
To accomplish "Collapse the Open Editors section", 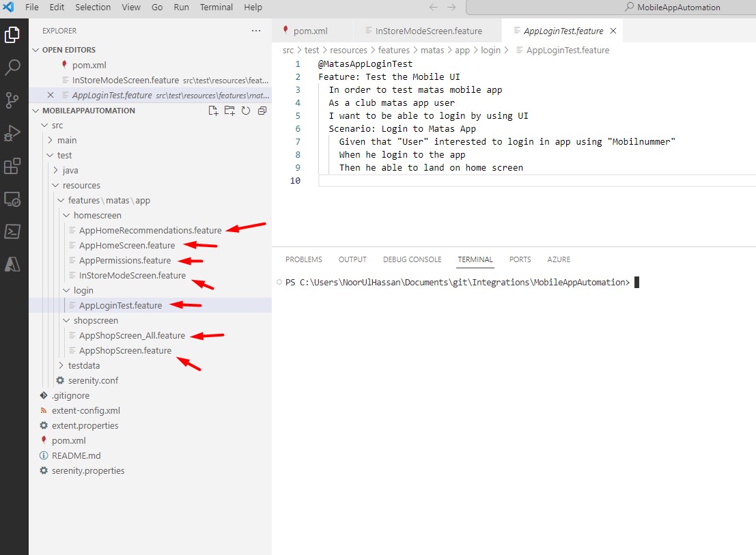I will pyautogui.click(x=36, y=50).
